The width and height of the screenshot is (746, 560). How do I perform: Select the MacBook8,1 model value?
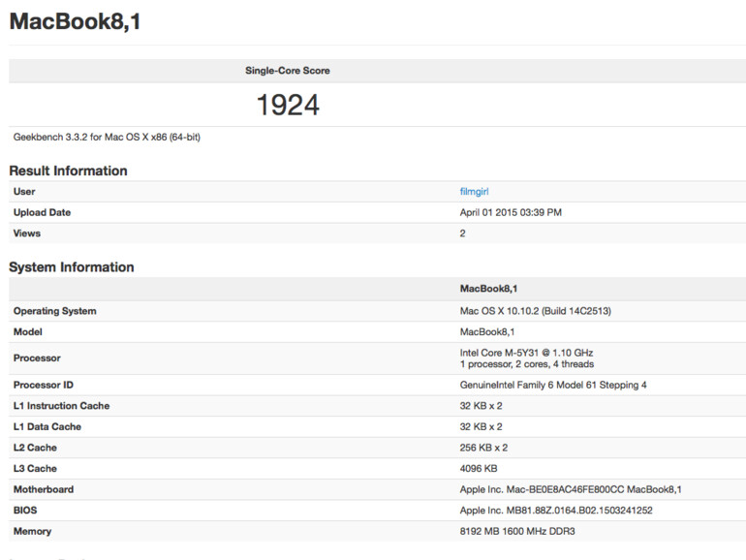click(487, 332)
